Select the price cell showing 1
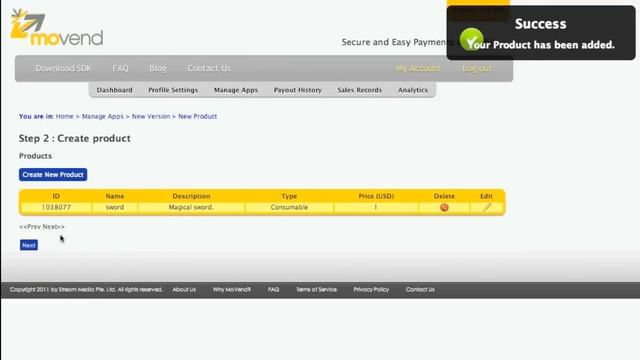This screenshot has height=360, width=640. (x=376, y=207)
